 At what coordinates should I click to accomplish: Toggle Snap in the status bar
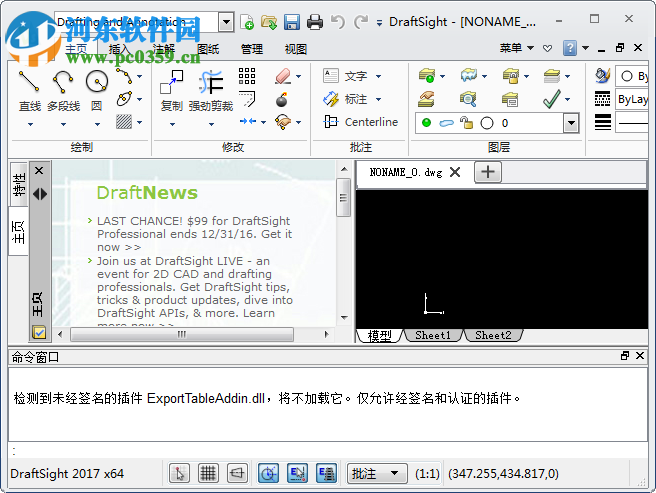click(179, 473)
